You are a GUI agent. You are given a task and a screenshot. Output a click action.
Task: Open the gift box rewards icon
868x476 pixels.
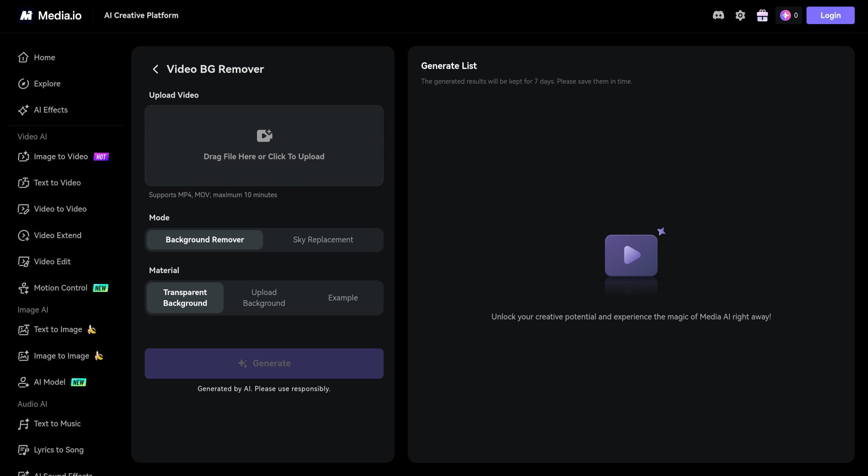tap(762, 15)
